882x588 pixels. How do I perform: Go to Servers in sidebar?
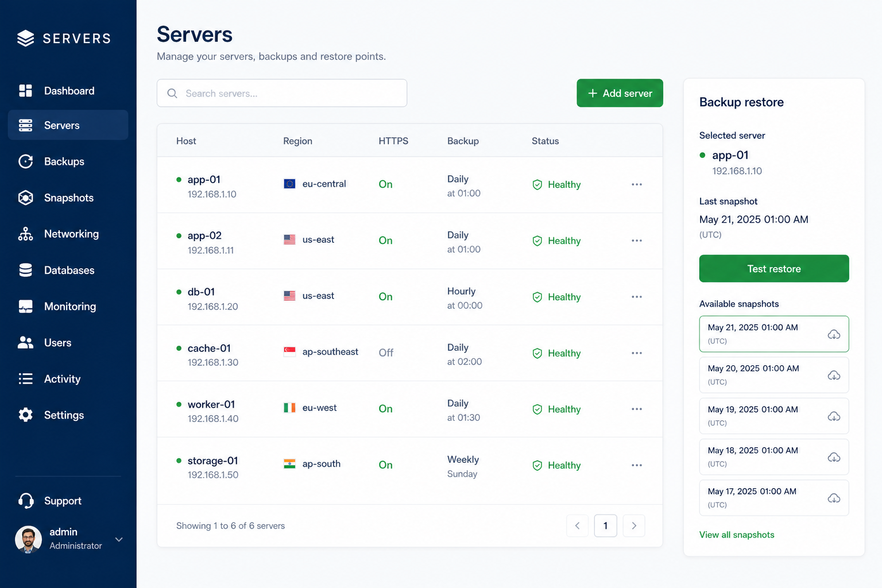point(68,125)
